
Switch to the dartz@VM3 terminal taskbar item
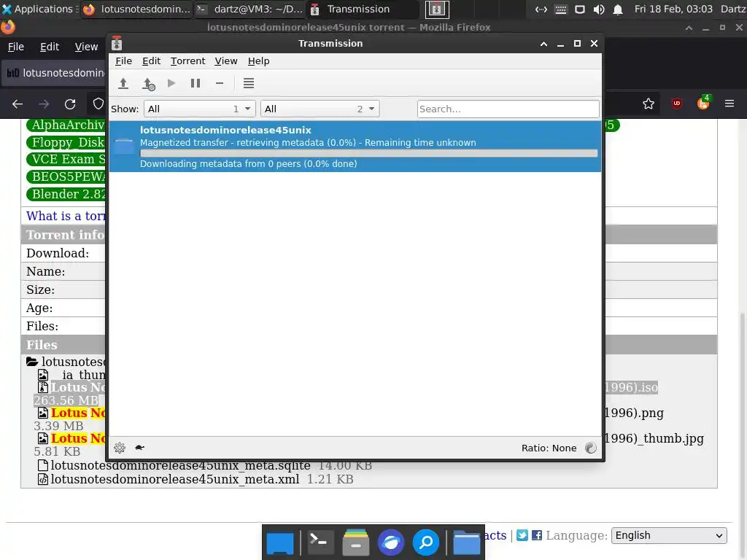(x=250, y=9)
